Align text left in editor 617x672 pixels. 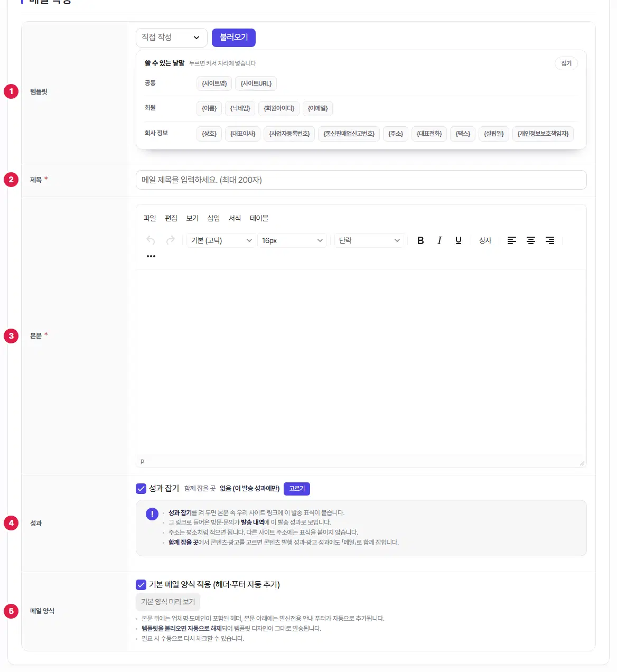tap(512, 240)
